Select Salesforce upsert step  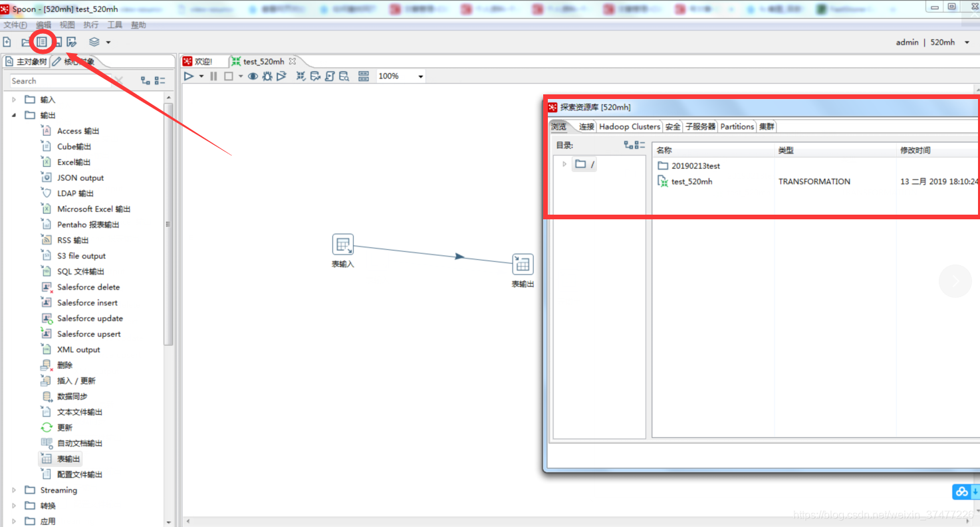point(80,334)
